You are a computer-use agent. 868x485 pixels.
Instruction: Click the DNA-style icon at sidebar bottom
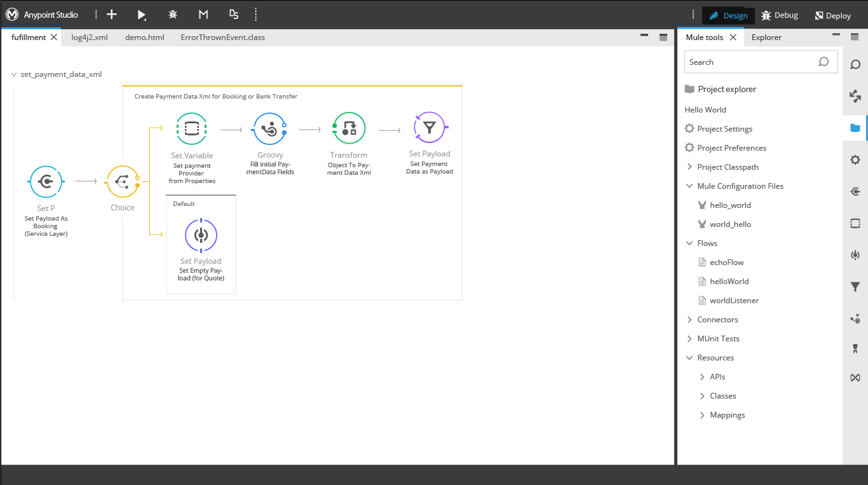coord(855,378)
